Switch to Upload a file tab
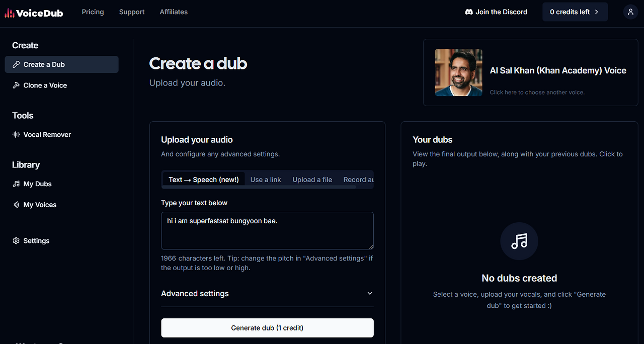Viewport: 644px width, 344px height. pos(312,180)
